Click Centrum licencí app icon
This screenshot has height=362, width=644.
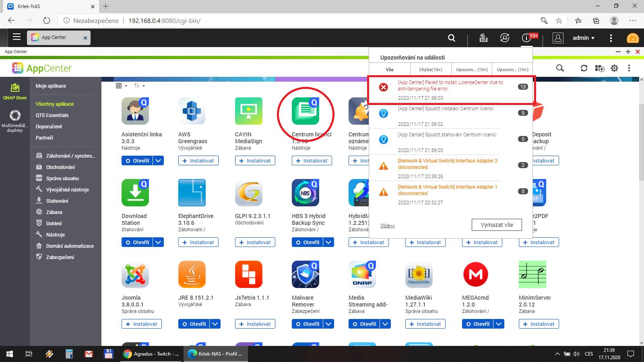point(305,111)
